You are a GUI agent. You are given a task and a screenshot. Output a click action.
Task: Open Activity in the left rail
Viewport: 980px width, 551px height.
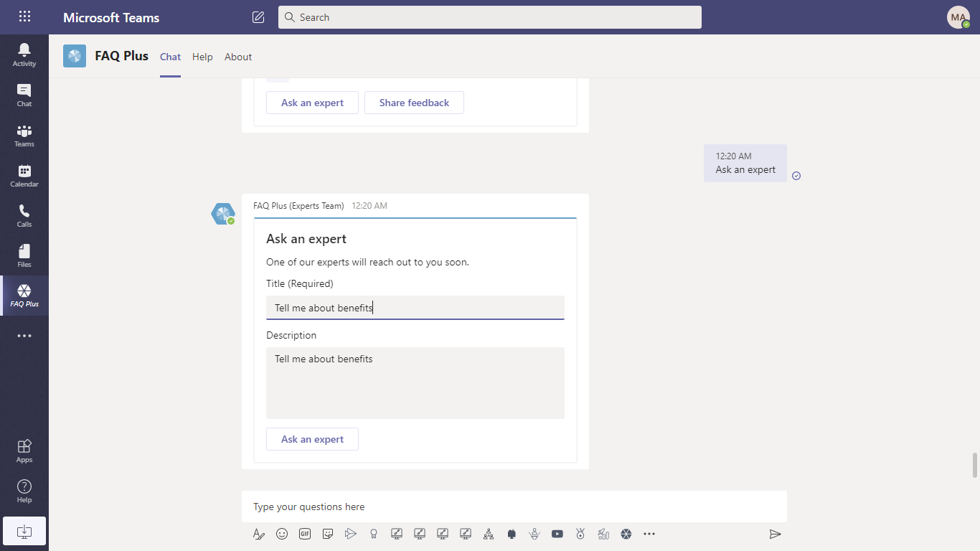24,55
